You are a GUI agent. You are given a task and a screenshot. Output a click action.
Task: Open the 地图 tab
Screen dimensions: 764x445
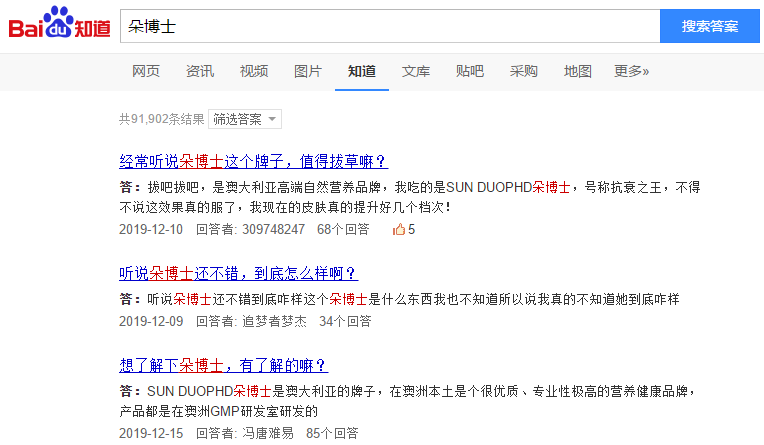(x=578, y=71)
